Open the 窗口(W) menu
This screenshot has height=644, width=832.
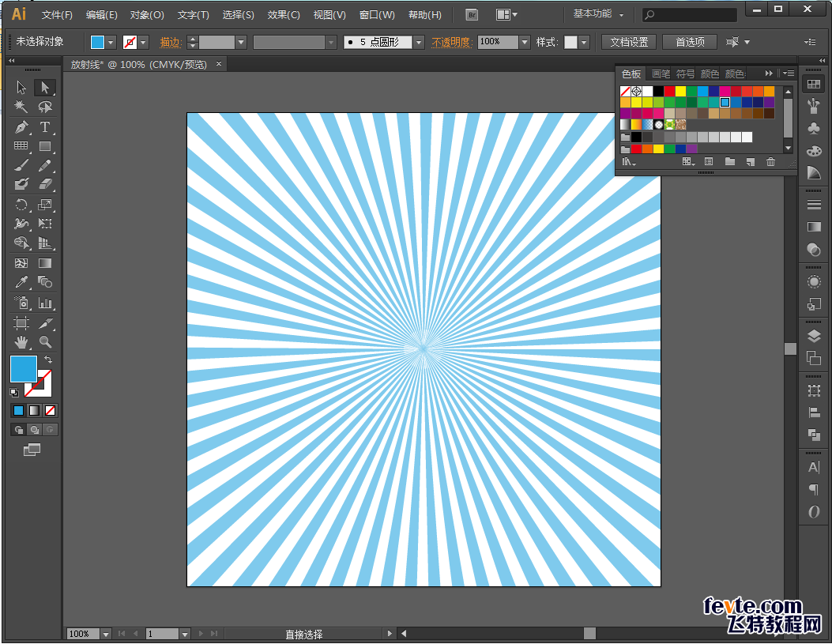377,15
